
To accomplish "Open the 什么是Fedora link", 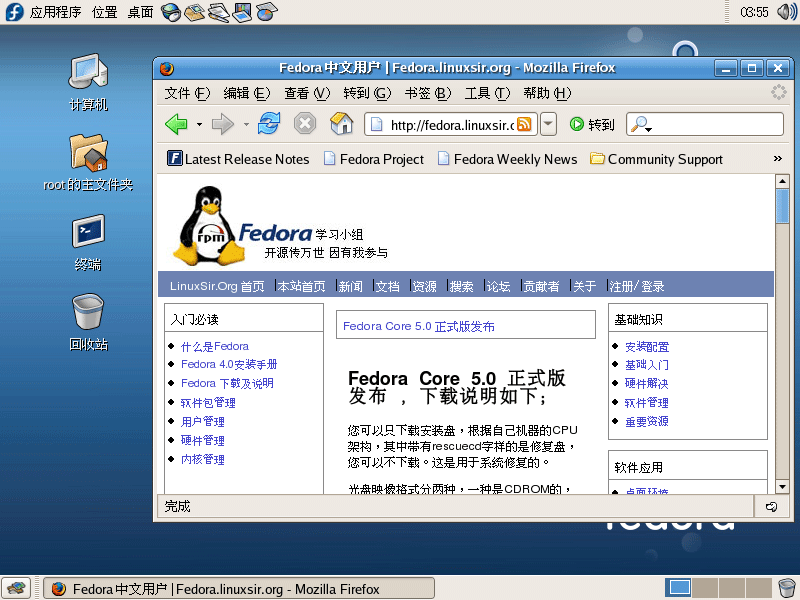I will pyautogui.click(x=215, y=346).
